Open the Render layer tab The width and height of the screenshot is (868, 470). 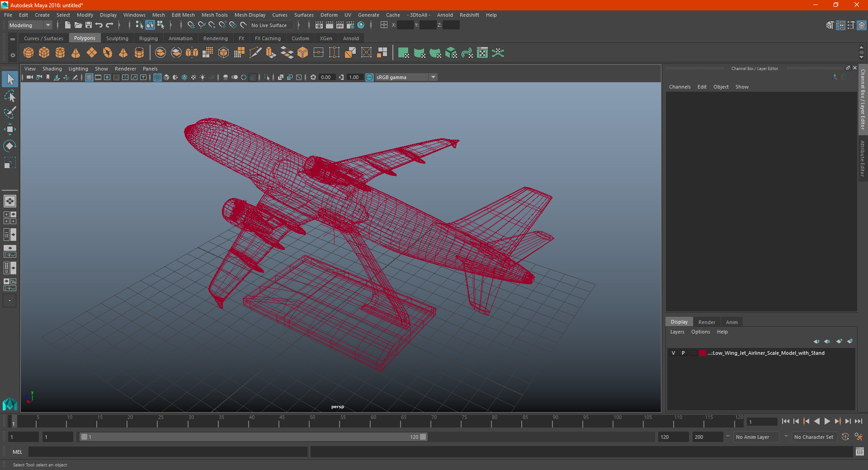pos(707,322)
